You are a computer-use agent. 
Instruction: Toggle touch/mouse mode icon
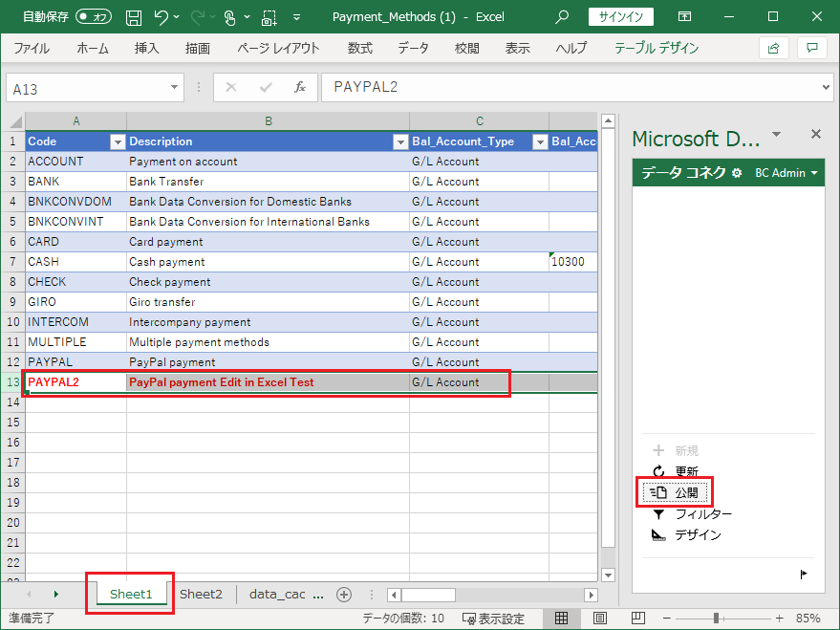coord(229,17)
